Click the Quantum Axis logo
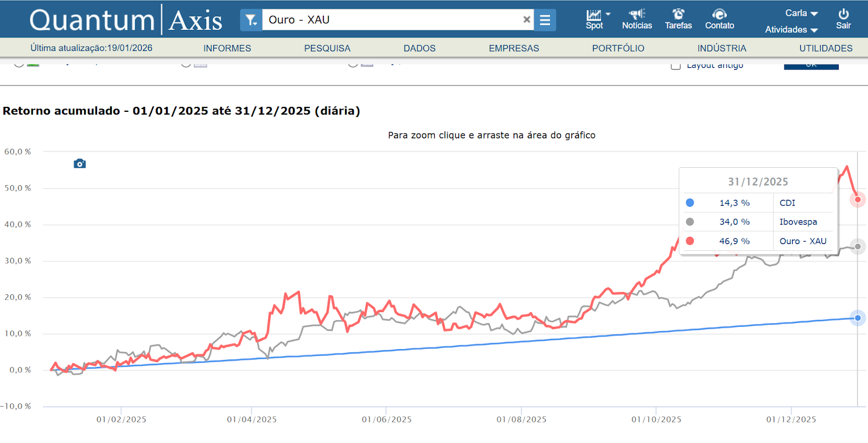Viewport: 868px width, 443px height. pyautogui.click(x=126, y=20)
